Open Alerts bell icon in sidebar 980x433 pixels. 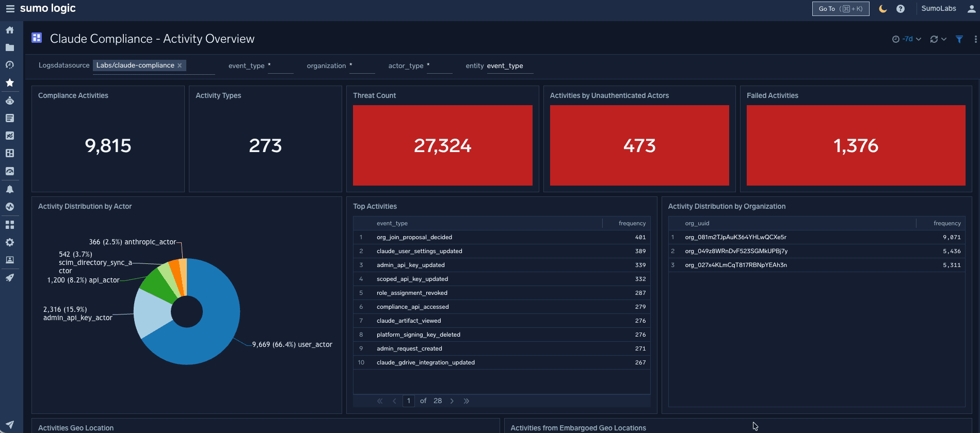(x=10, y=189)
